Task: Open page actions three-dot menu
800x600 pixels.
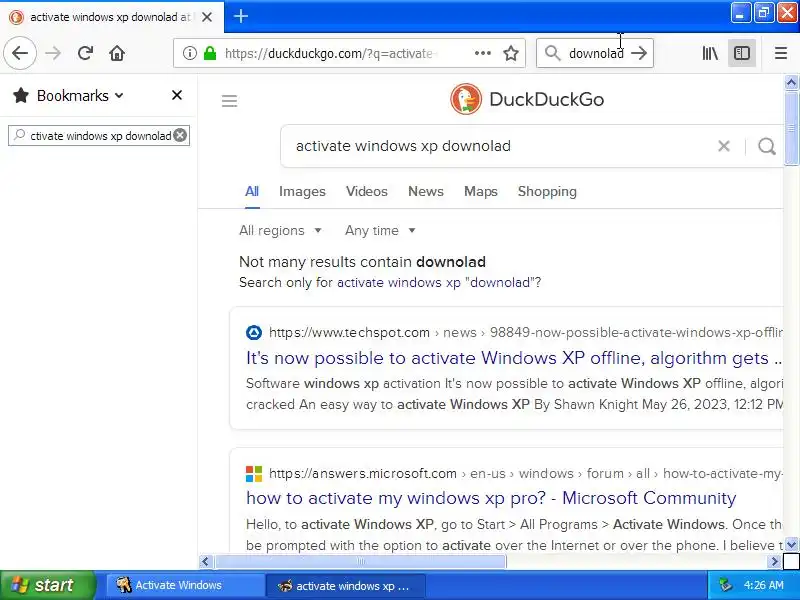Action: click(483, 53)
